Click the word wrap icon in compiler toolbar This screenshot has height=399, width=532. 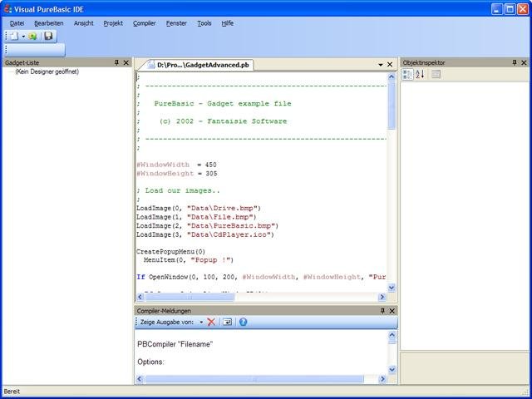(x=226, y=322)
